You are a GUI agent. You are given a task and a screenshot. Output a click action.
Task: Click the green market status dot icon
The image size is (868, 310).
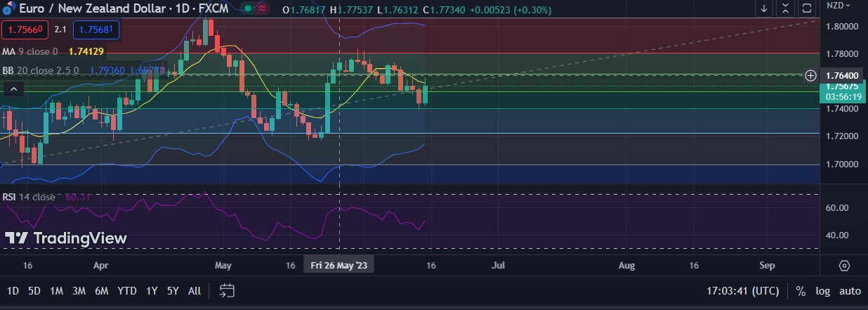tap(246, 10)
